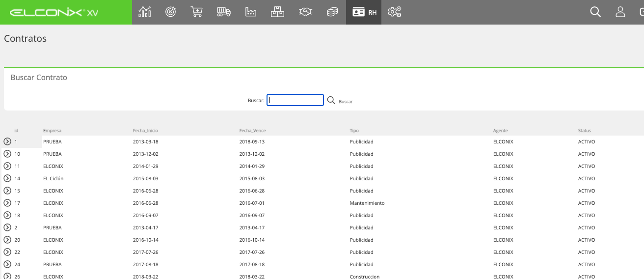This screenshot has width=644, height=279.
Task: Click start date 2017-07-26
Action: [x=145, y=252]
